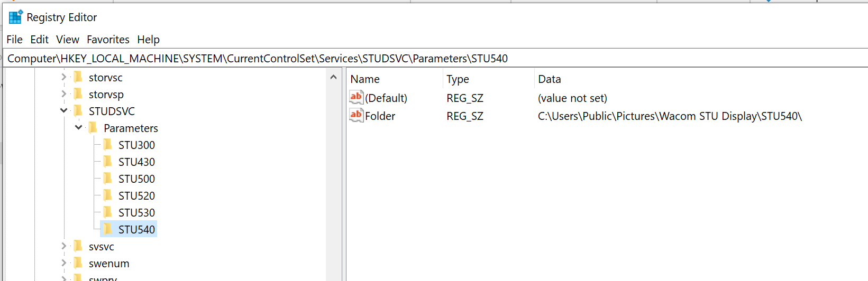868x281 pixels.
Task: Select the (Default) value name
Action: tap(386, 98)
